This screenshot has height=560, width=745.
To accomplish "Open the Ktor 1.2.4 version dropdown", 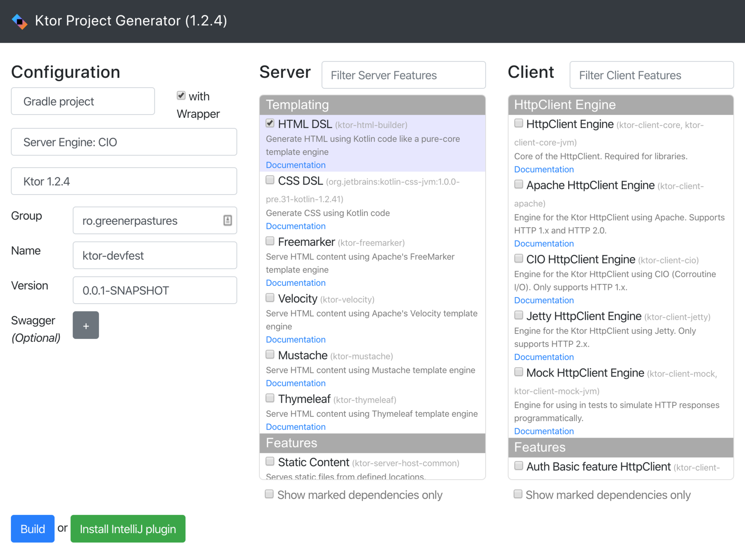I will [124, 181].
